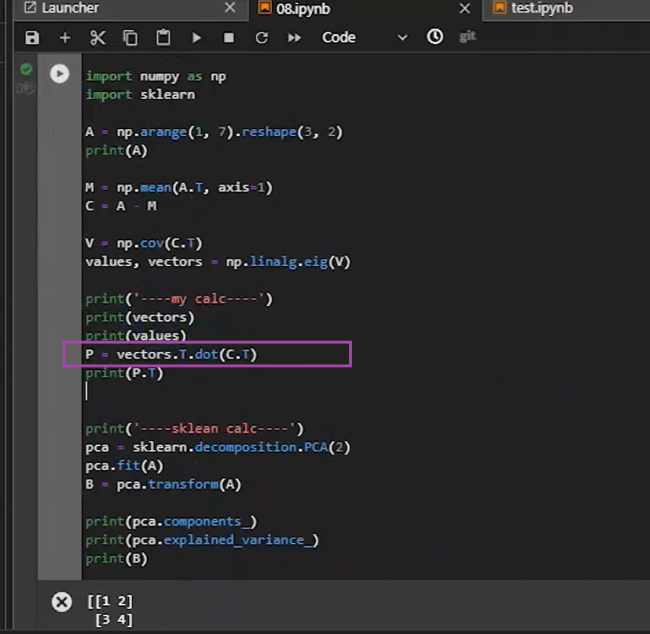Save the notebook with the disk icon
The height and width of the screenshot is (634, 650).
coord(32,38)
